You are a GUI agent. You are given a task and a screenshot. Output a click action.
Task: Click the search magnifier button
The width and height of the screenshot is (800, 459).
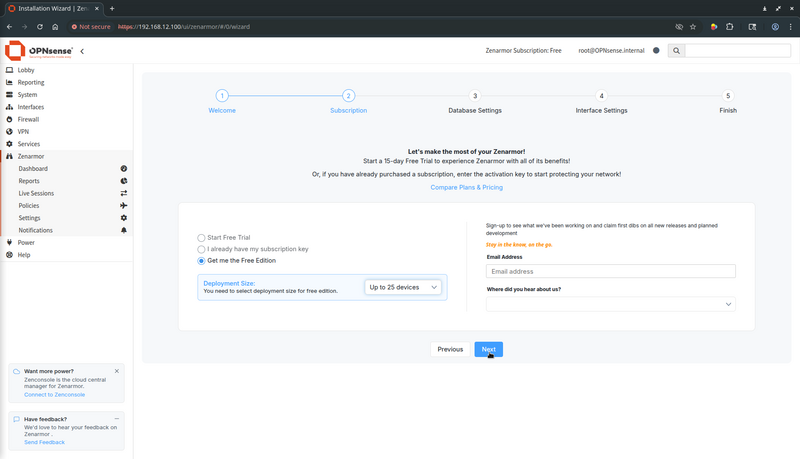pyautogui.click(x=677, y=50)
